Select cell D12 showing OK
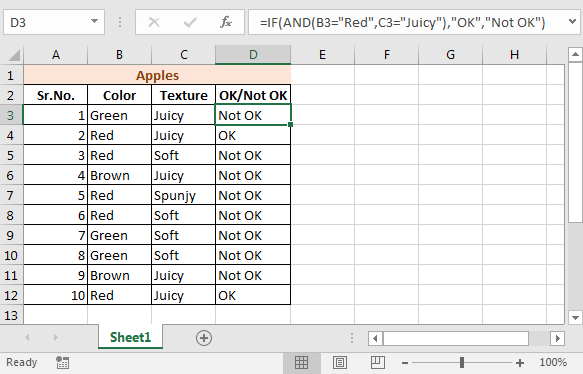Screen dimensions: 583x374 (x=253, y=296)
